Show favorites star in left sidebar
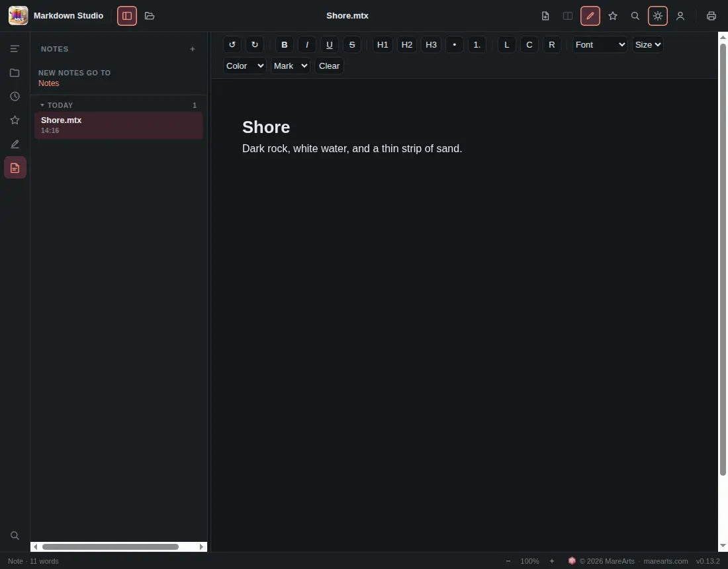The height and width of the screenshot is (569, 728). 15,120
